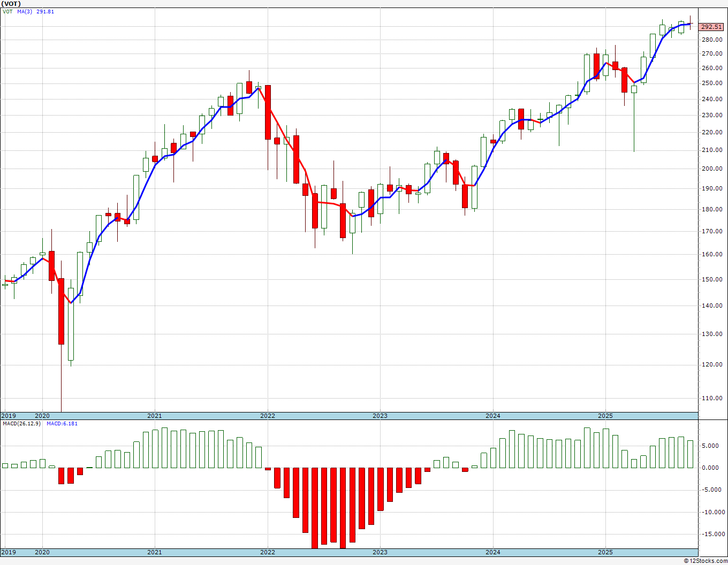728x565 pixels.
Task: Click "2019" on the price chart time axis
Action: pos(8,416)
